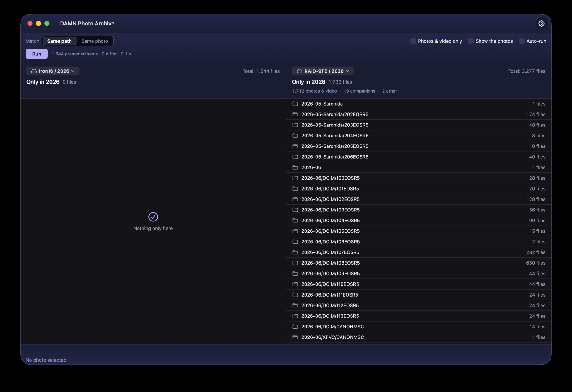Click the folder icon of the 2026-06 row
572x392 pixels.
coord(295,167)
